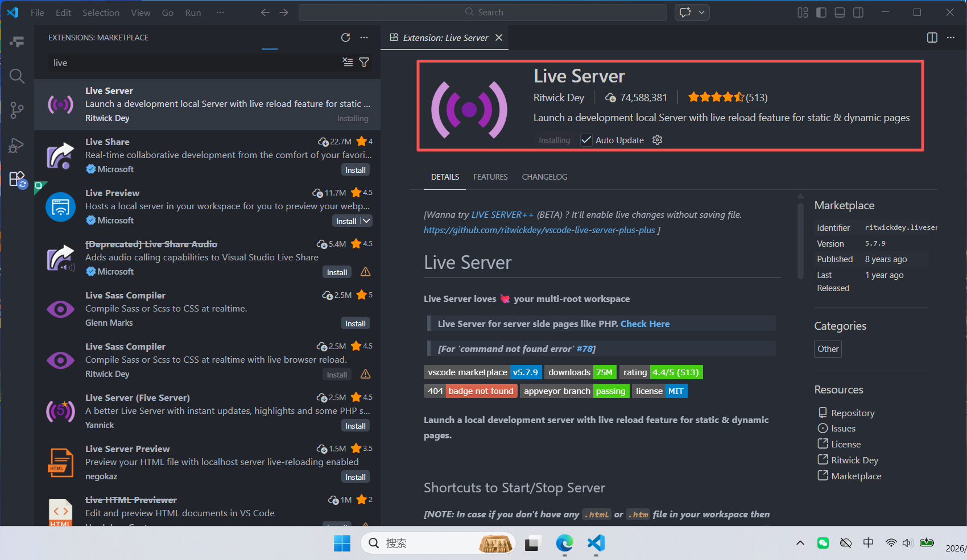Select Live Server in the extension list
967x560 pixels.
[x=207, y=105]
